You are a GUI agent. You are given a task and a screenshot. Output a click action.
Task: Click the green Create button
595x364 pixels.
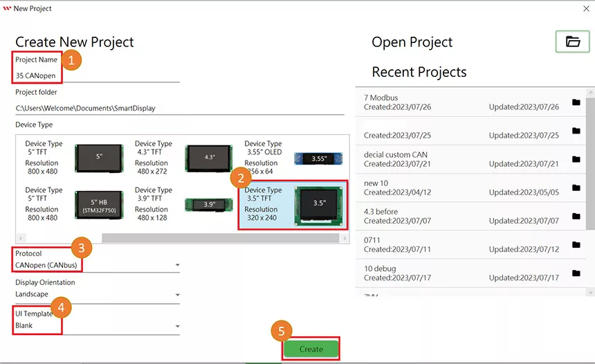pos(311,349)
